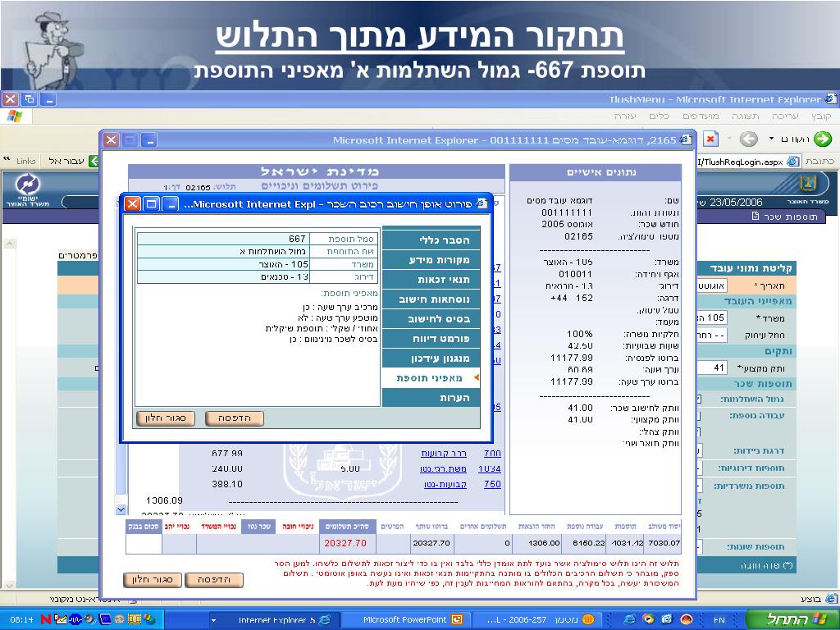The width and height of the screenshot is (840, 630).
Task: Open the הסבר כללי tab in the calculation dialog
Action: [x=431, y=240]
